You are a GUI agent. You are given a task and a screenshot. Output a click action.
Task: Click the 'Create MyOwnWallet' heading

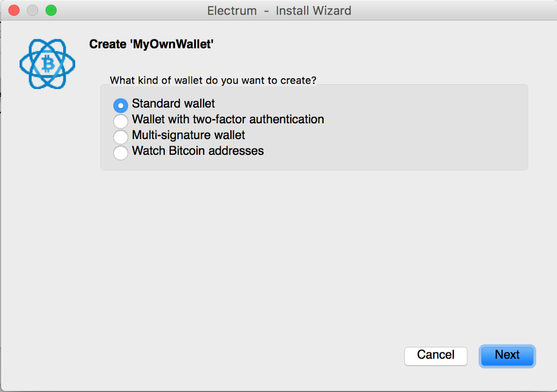point(151,45)
